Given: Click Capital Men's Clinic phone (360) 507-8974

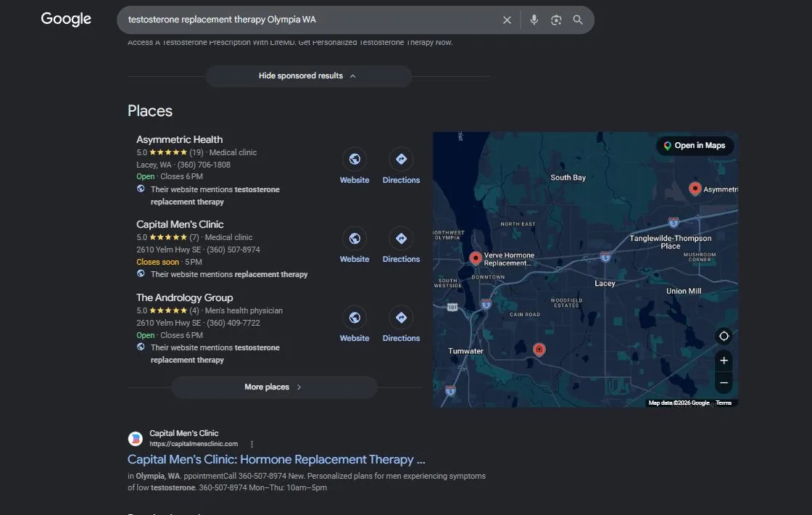Looking at the screenshot, I should [x=233, y=250].
